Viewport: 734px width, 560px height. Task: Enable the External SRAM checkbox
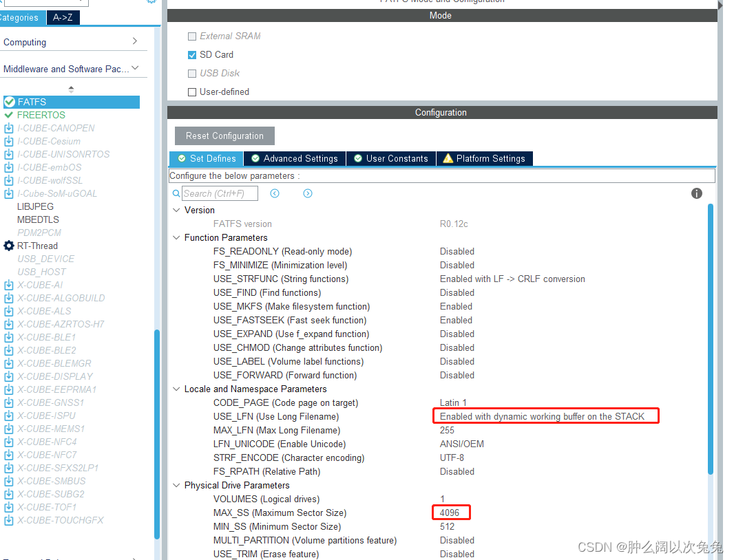tap(192, 36)
